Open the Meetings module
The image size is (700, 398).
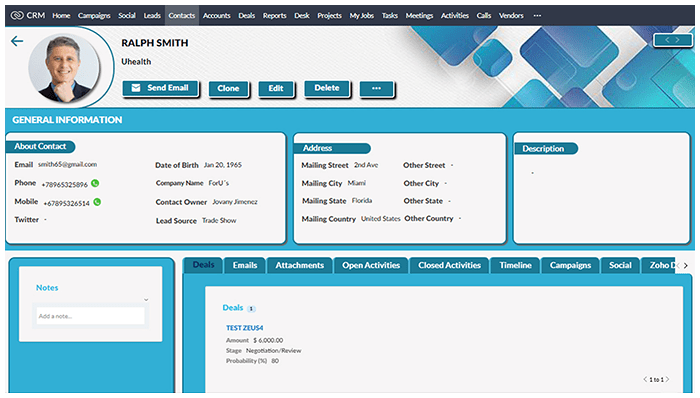(x=419, y=16)
